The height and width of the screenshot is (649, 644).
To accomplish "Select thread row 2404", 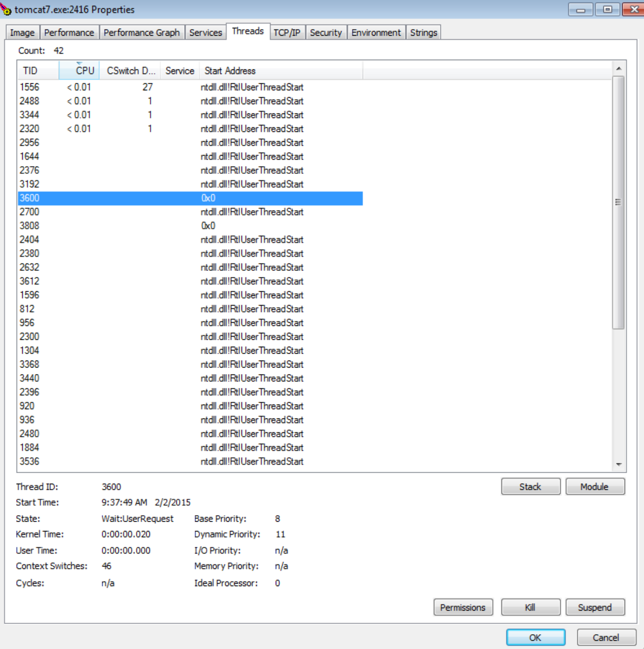I will click(x=190, y=240).
